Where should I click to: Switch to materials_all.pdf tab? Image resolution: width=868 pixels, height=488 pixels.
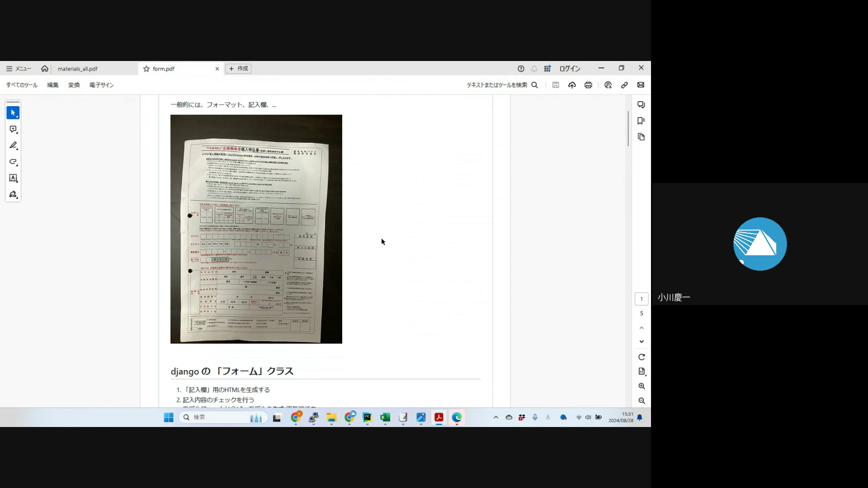coord(77,69)
